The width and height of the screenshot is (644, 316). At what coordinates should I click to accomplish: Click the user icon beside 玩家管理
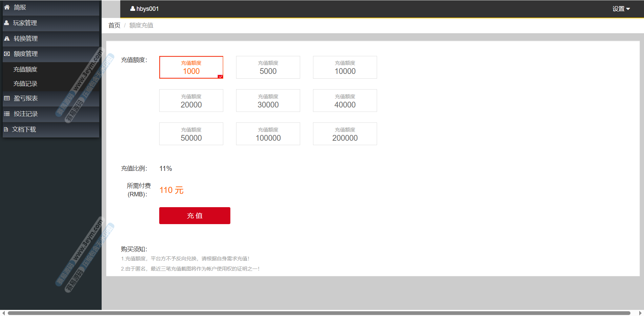[x=6, y=23]
